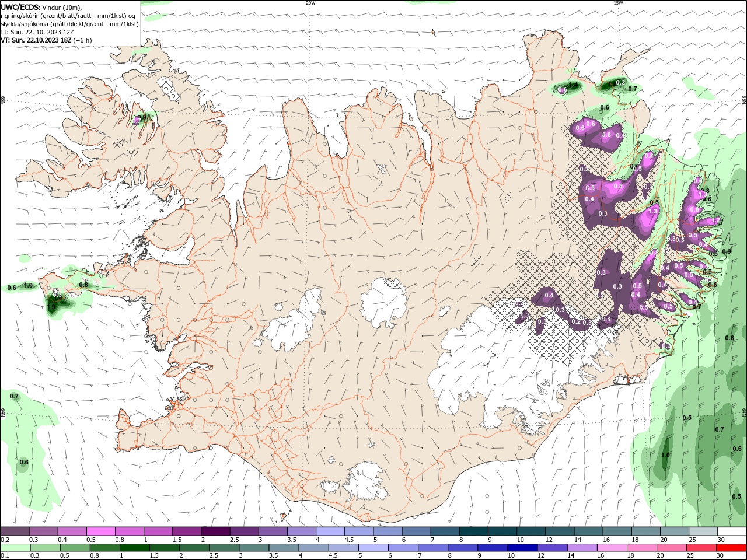
Task: Select the 'IT: Sun. 22. 10. 2023 12Z' text
Action: click(x=37, y=32)
